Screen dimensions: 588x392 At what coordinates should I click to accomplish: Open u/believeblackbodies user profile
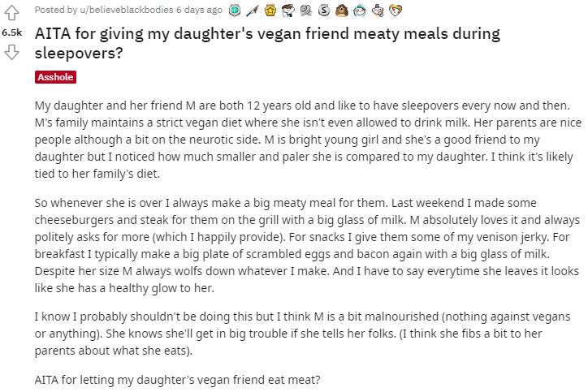[127, 10]
